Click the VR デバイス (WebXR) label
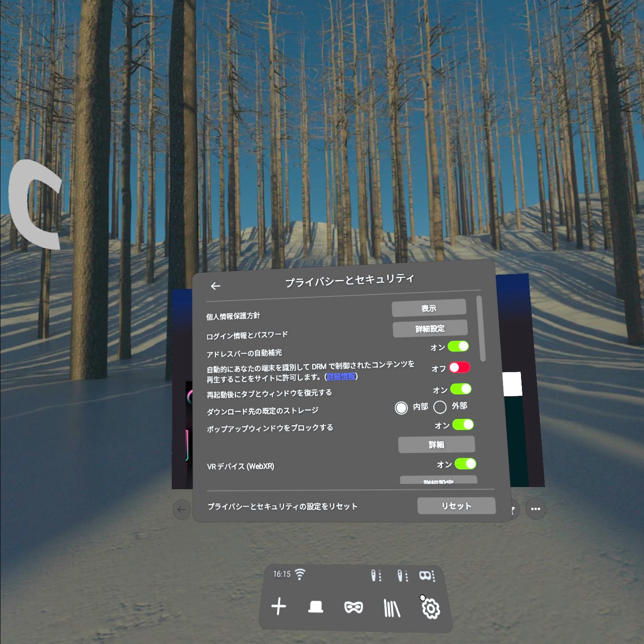Screen dimensions: 644x644 [241, 466]
